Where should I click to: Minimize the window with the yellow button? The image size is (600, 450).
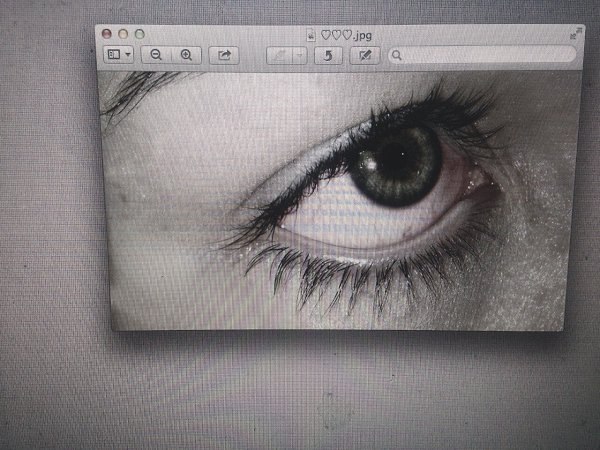[123, 34]
